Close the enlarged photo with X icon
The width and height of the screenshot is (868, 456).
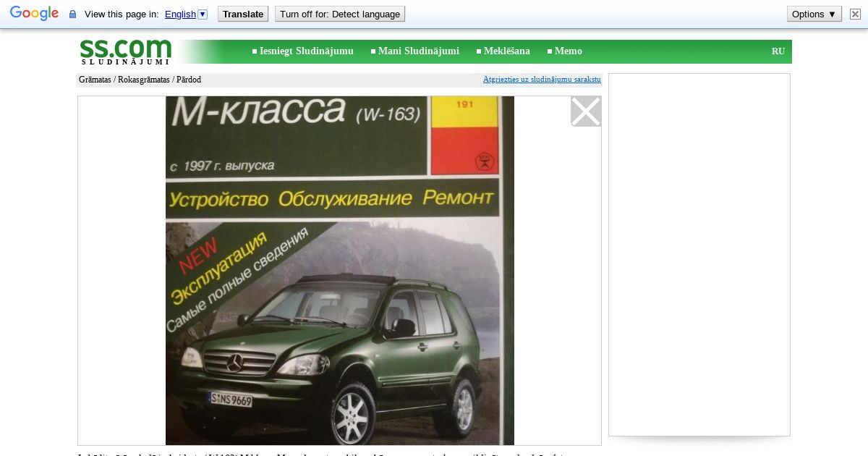586,111
